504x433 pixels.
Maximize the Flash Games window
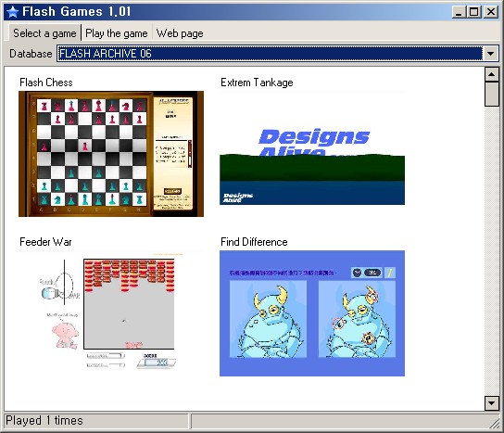[474, 12]
